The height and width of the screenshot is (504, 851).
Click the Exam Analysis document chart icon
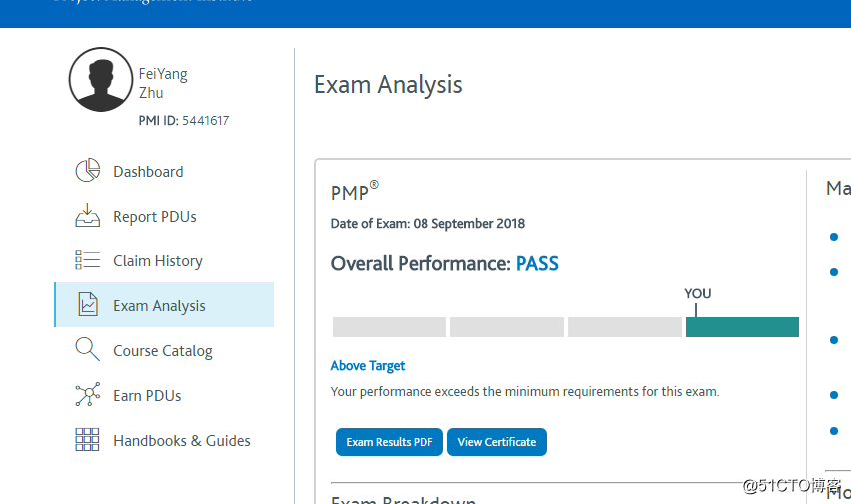pyautogui.click(x=87, y=304)
